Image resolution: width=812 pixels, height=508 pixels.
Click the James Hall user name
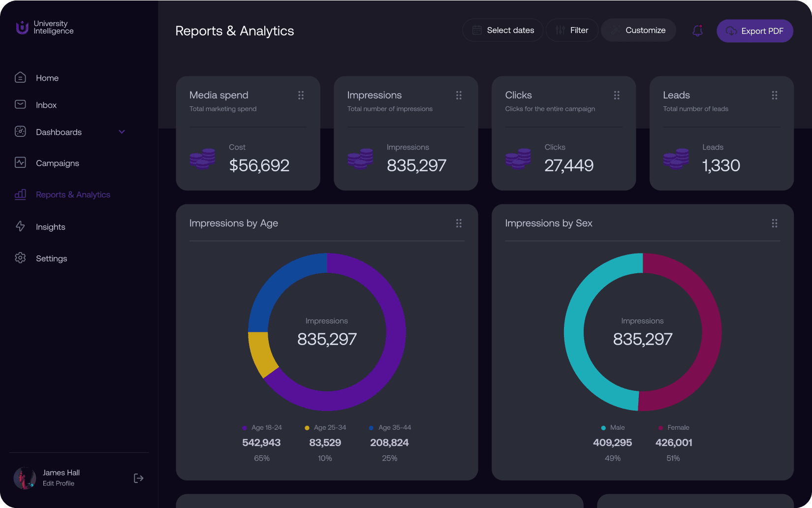(x=61, y=473)
